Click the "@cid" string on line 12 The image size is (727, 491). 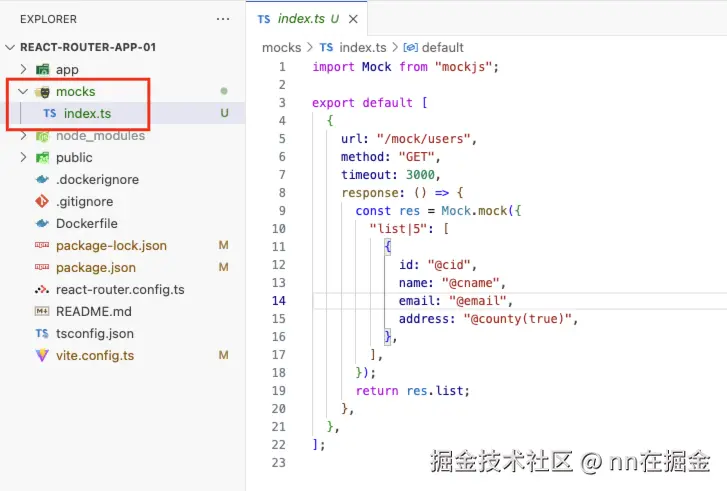click(x=449, y=265)
